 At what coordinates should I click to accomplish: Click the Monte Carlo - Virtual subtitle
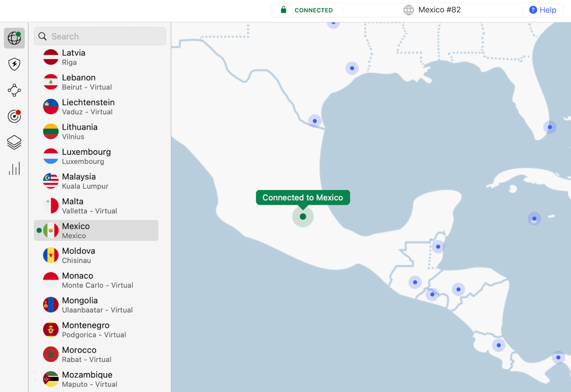98,285
